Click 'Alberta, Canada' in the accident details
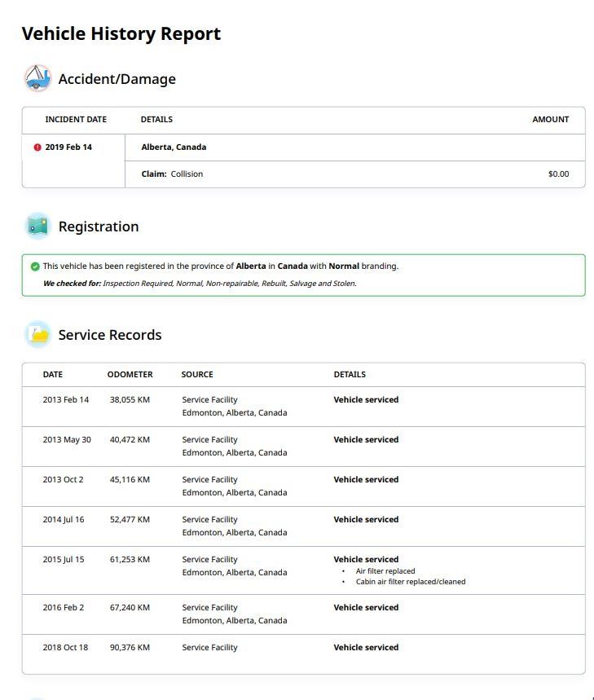The image size is (594, 700). pyautogui.click(x=174, y=147)
